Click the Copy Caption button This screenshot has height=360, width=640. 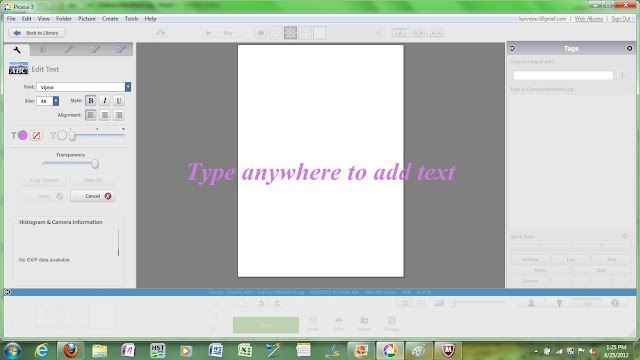point(44,180)
